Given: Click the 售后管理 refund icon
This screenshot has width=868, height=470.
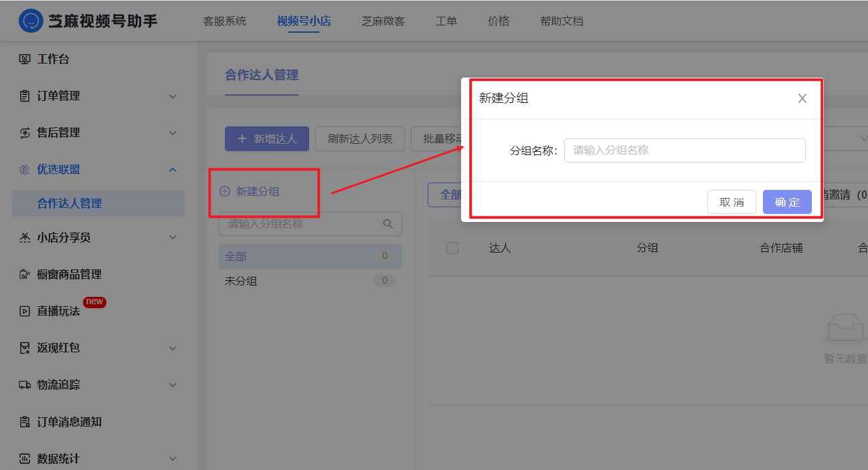Looking at the screenshot, I should tap(25, 133).
